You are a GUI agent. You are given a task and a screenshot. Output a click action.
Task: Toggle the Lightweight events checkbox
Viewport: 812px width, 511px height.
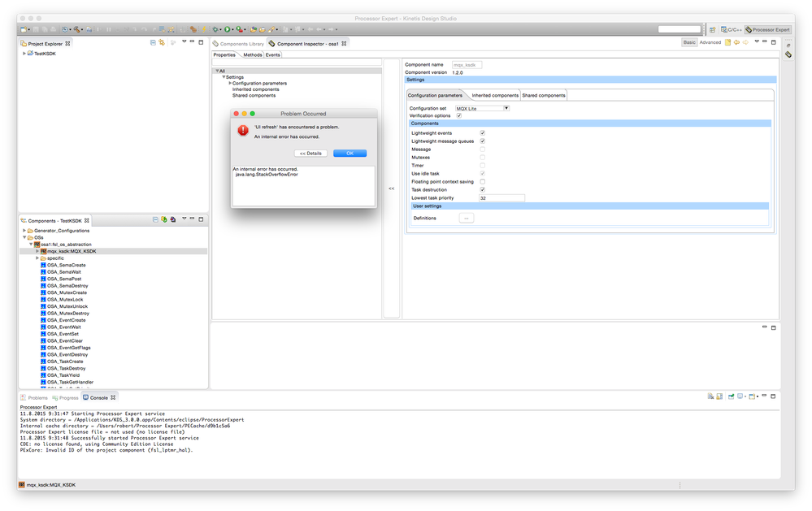pos(482,133)
